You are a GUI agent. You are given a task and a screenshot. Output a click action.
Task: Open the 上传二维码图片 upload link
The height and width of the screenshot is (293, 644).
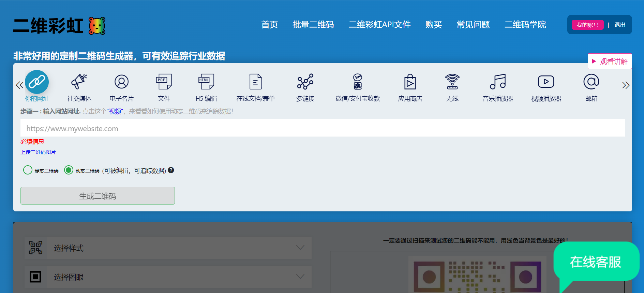pyautogui.click(x=38, y=152)
